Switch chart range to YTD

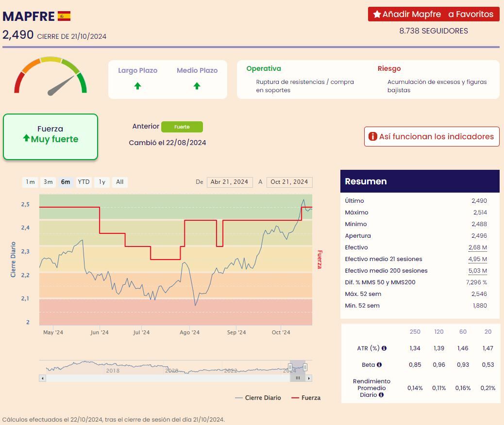click(x=84, y=182)
